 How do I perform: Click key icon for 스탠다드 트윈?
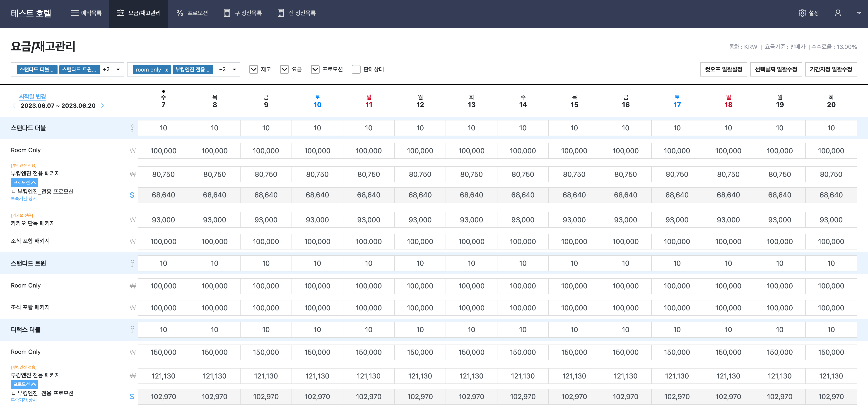133,263
